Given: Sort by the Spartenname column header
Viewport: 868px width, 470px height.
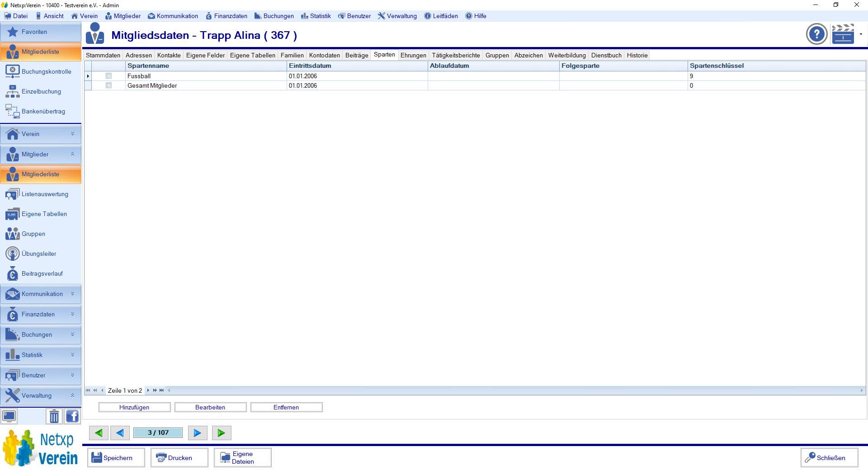Looking at the screenshot, I should 206,66.
